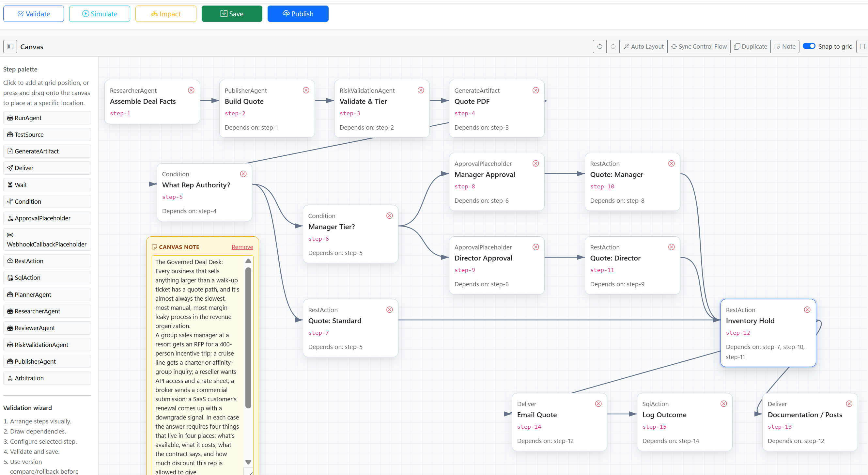Apply Auto Layout to canvas
This screenshot has width=868, height=475.
(643, 47)
